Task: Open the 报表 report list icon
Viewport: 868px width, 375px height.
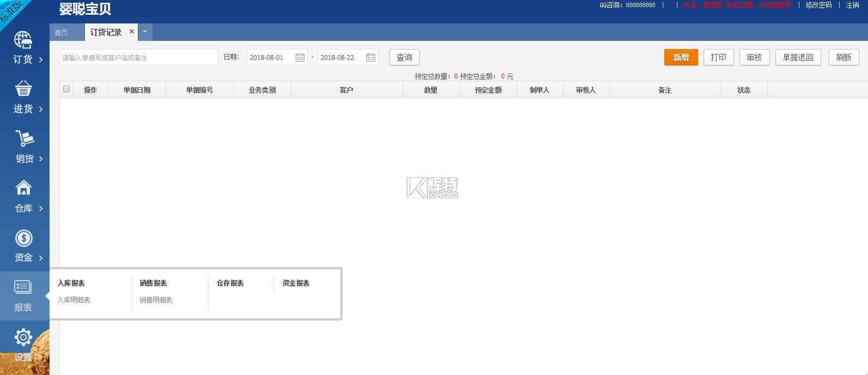Action: 23,287
